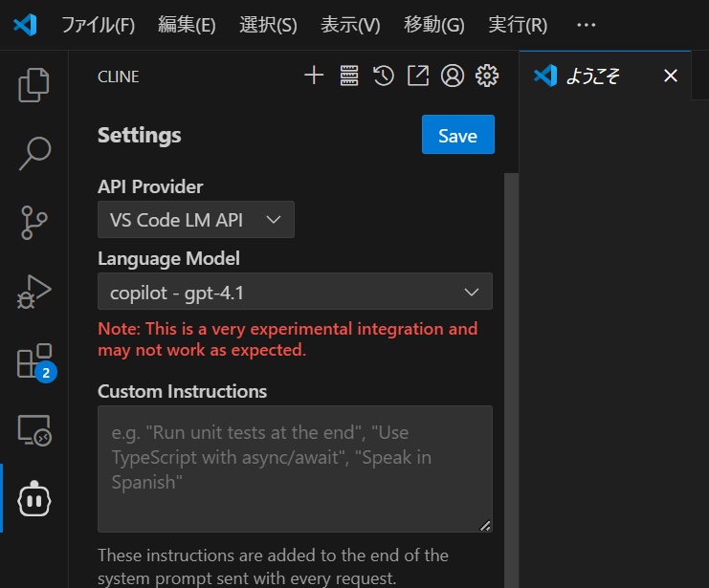Click the VS Code logo in title bar
Viewport: 709px width, 588px height.
coord(25,25)
